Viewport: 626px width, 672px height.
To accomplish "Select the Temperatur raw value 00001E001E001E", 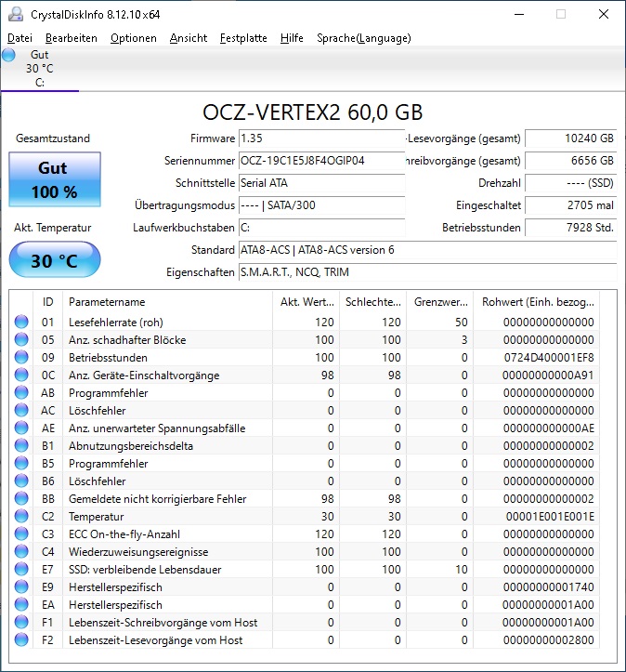I will point(550,517).
